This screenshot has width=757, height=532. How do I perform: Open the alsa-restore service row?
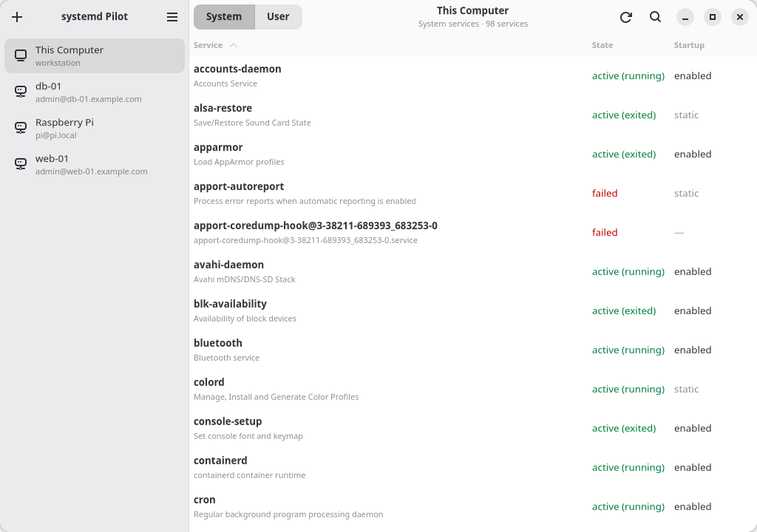click(472, 115)
